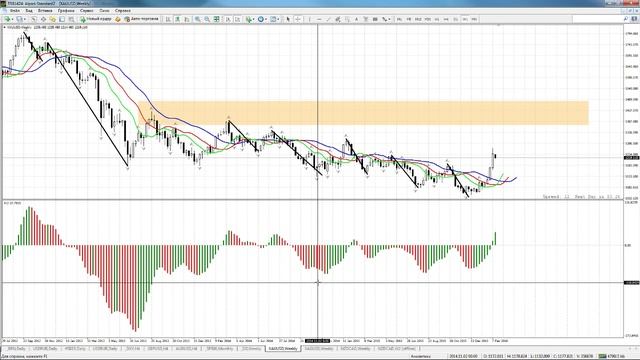The height and width of the screenshot is (360, 640).
Task: Open the Файл menu
Action: tap(15, 11)
